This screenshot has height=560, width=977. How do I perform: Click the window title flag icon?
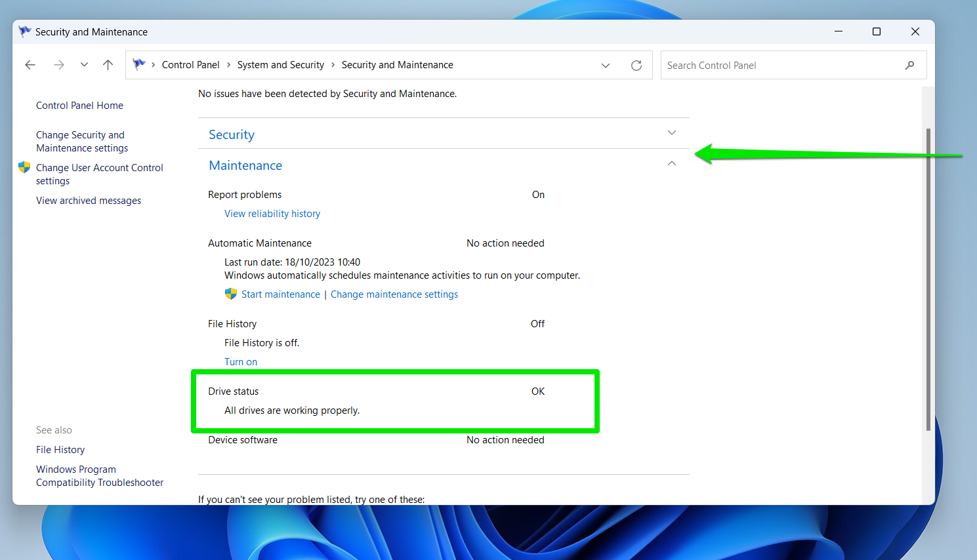point(25,31)
